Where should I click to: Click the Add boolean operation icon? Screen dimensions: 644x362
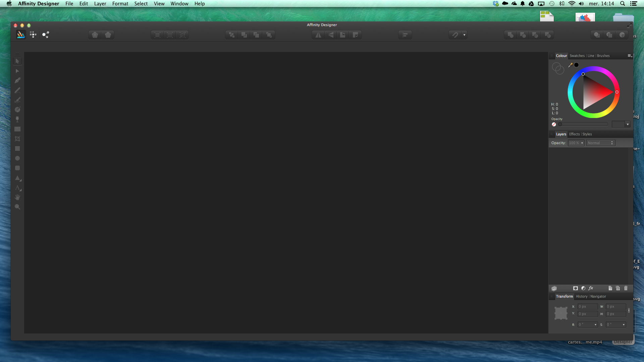511,35
